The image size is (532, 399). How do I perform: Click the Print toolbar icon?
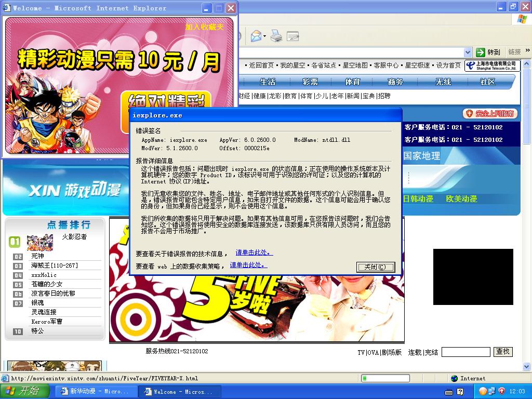pos(276,36)
